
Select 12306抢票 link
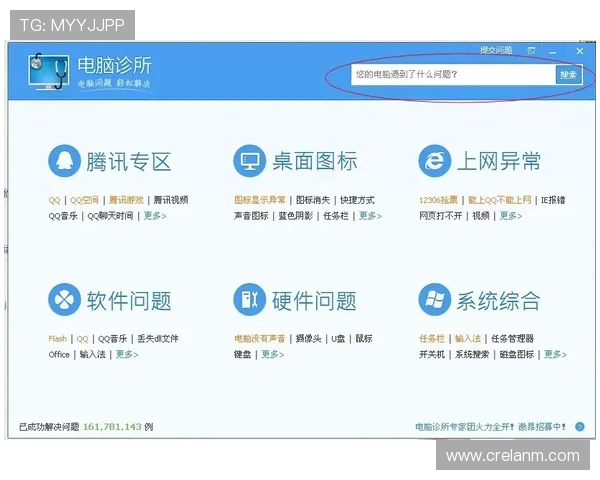(x=439, y=200)
